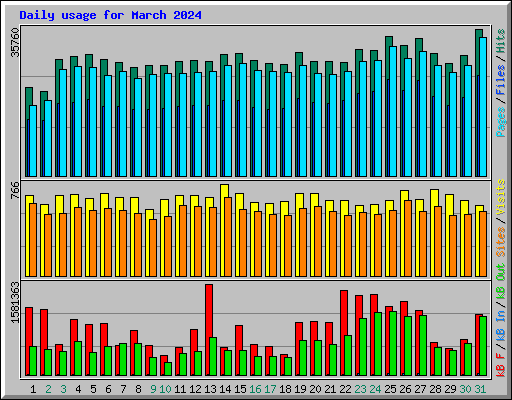Click day label 27 on x-axis
The width and height of the screenshot is (512, 400).
(x=420, y=389)
